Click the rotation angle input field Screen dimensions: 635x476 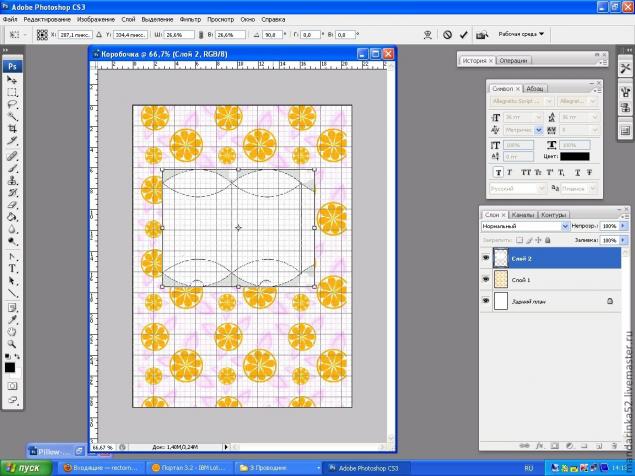point(273,35)
